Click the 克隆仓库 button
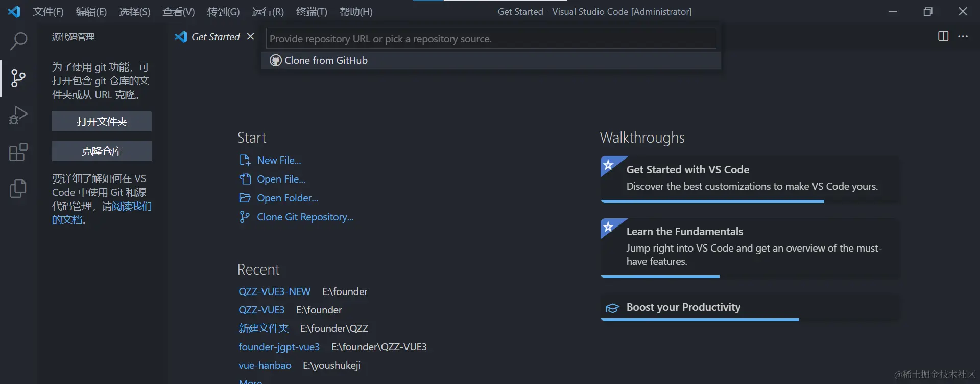Viewport: 980px width, 384px height. pyautogui.click(x=102, y=151)
